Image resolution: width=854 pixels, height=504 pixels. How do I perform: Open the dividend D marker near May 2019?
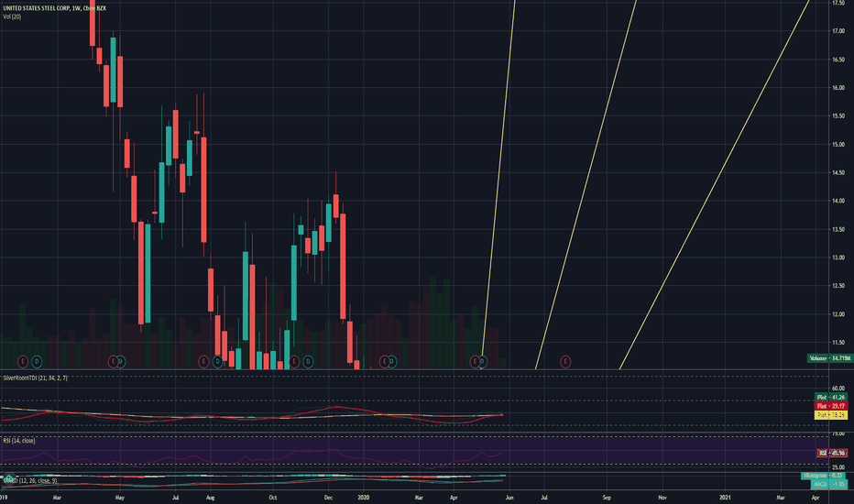120,361
